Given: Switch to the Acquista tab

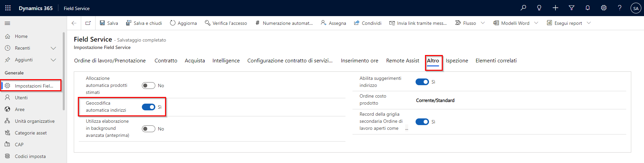Looking at the screenshot, I should (x=195, y=61).
